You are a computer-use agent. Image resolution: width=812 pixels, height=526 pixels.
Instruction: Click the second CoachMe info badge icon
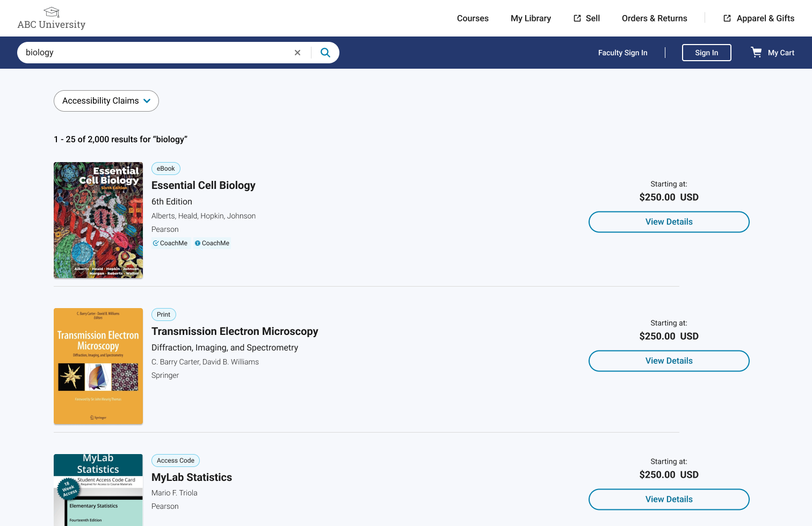click(x=198, y=243)
